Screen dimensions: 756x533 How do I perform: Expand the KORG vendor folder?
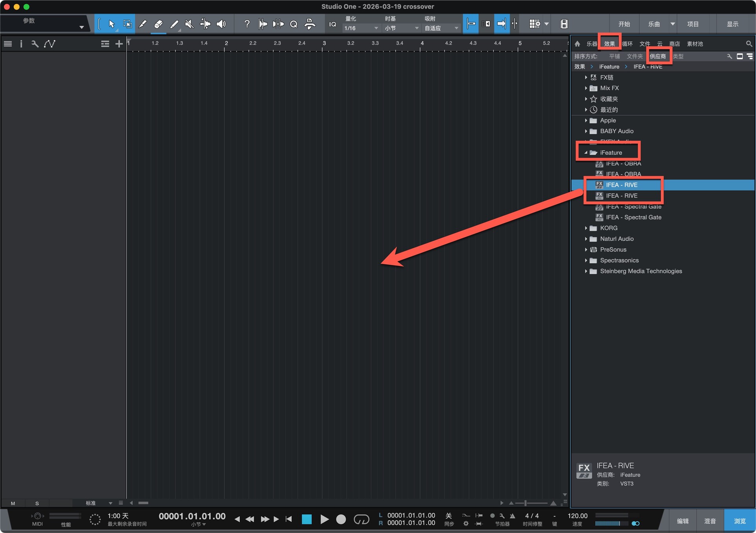tap(586, 228)
